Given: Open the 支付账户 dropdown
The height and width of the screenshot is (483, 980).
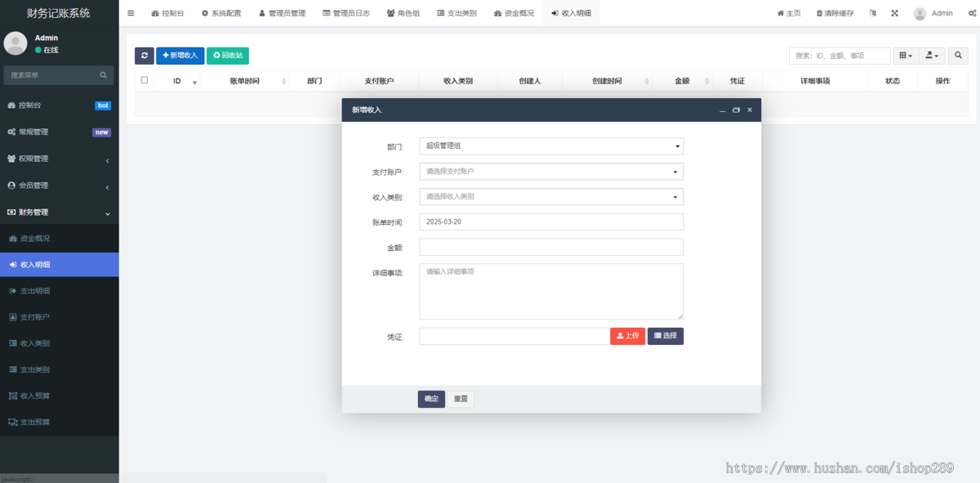Looking at the screenshot, I should (551, 172).
